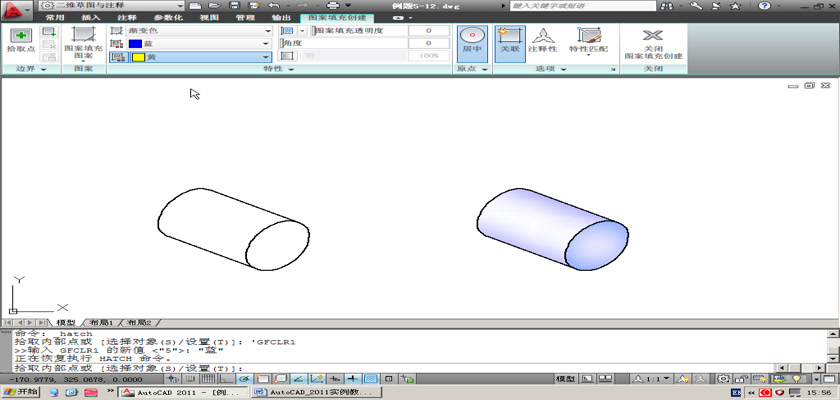Toggle object snap tracking in status bar
This screenshot has height=400, width=840.
point(298,379)
